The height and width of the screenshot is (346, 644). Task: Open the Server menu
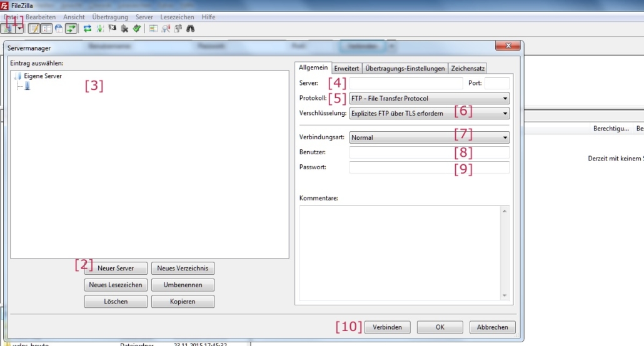pos(144,17)
